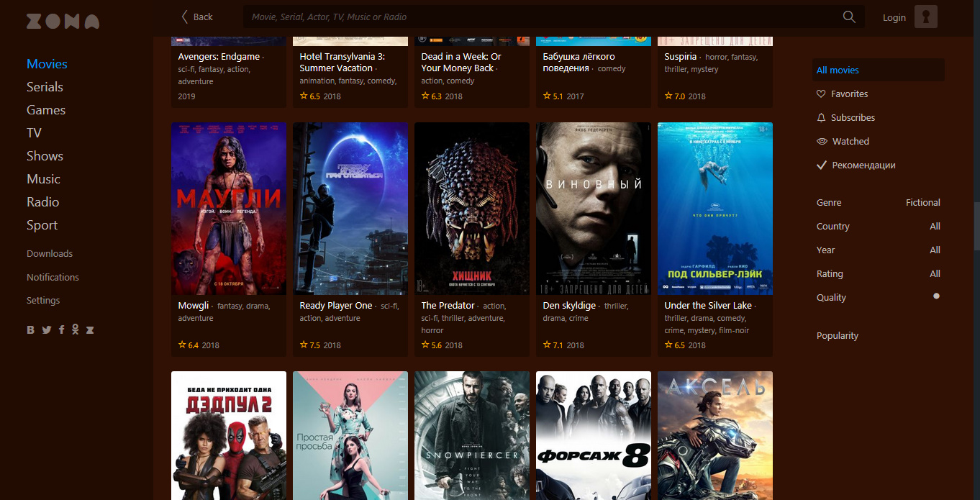The height and width of the screenshot is (500, 980).
Task: Open the Shows section
Action: [45, 156]
